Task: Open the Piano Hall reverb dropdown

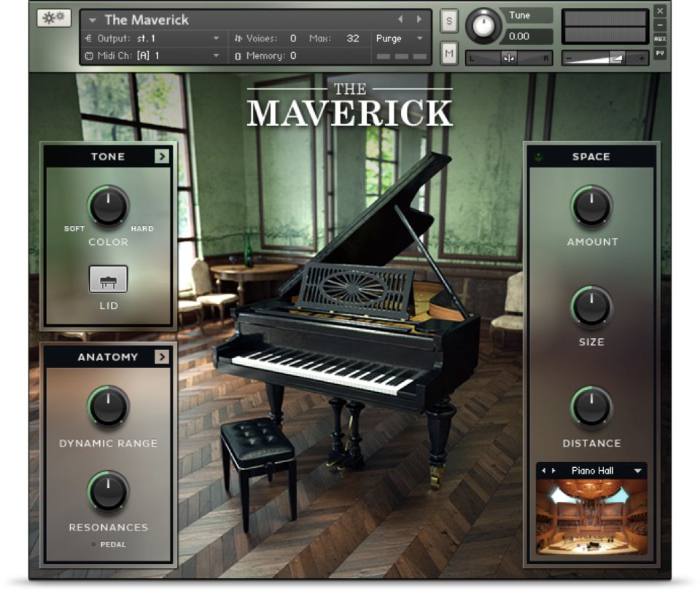Action: click(x=637, y=471)
